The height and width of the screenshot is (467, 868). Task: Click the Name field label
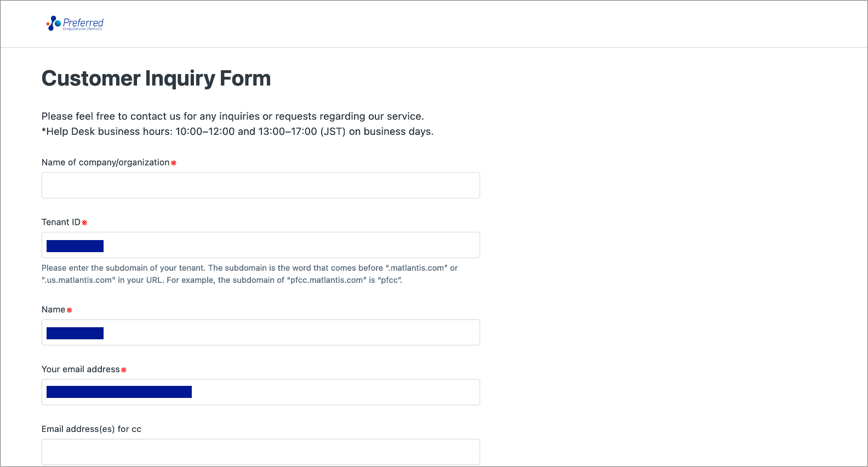53,310
